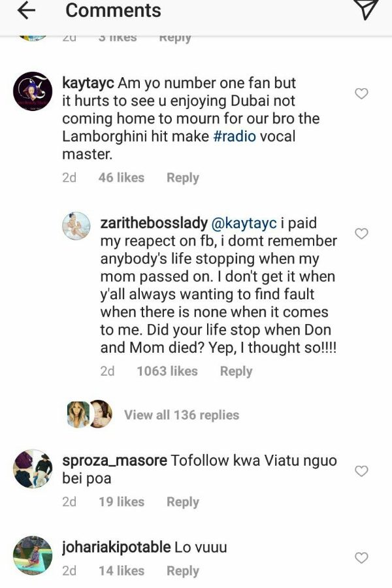
Task: Like zarithebosslady's reply with the heart
Action: pos(361,233)
